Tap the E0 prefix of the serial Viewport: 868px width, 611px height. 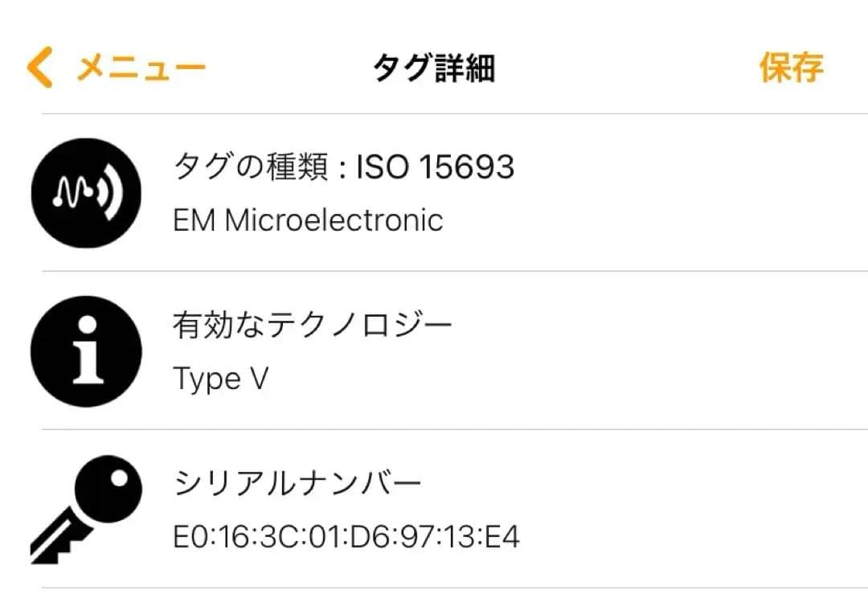point(189,536)
